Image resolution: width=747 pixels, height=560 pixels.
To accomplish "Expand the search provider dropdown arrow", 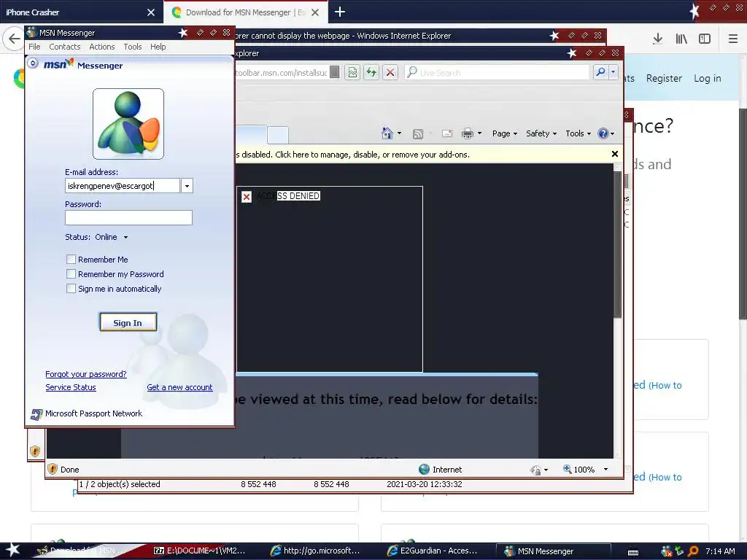I will (613, 72).
